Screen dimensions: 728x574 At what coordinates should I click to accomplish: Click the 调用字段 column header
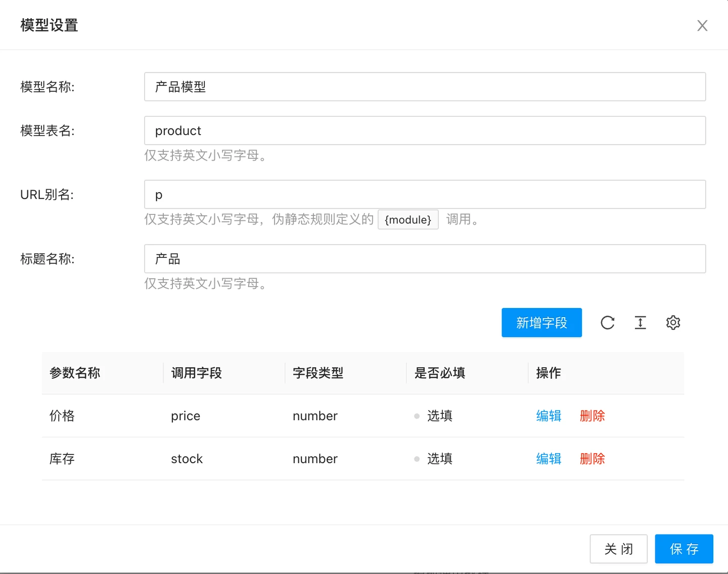coord(197,373)
